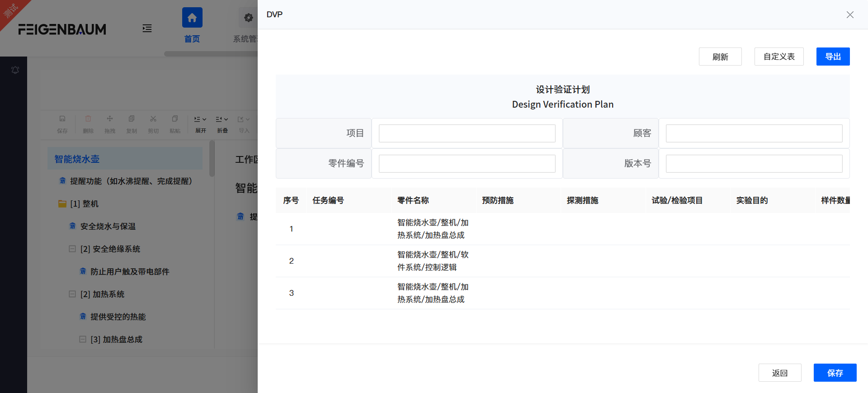This screenshot has height=393, width=868.
Task: Click the FEIGENBAUM logo
Action: point(62,29)
